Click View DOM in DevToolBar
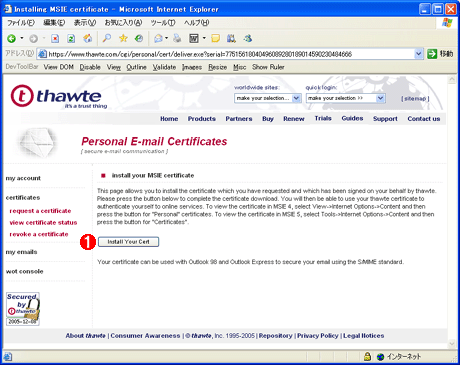 tap(59, 67)
